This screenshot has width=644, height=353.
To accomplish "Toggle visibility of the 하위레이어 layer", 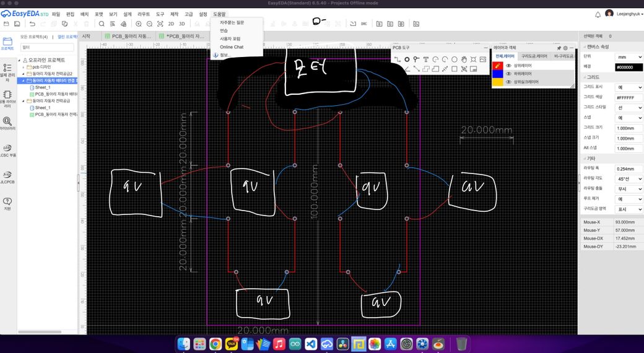I will (x=508, y=73).
